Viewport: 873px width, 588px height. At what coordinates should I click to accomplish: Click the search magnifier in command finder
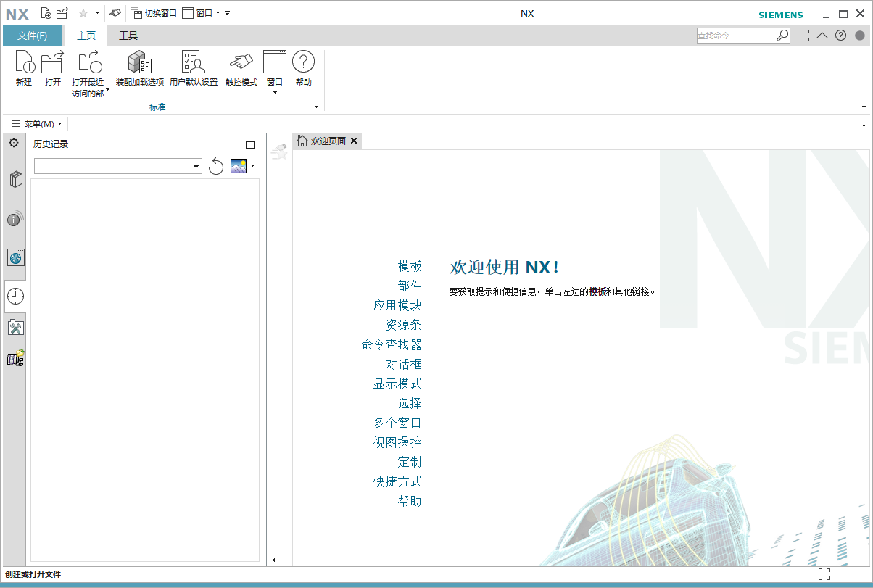tap(782, 35)
